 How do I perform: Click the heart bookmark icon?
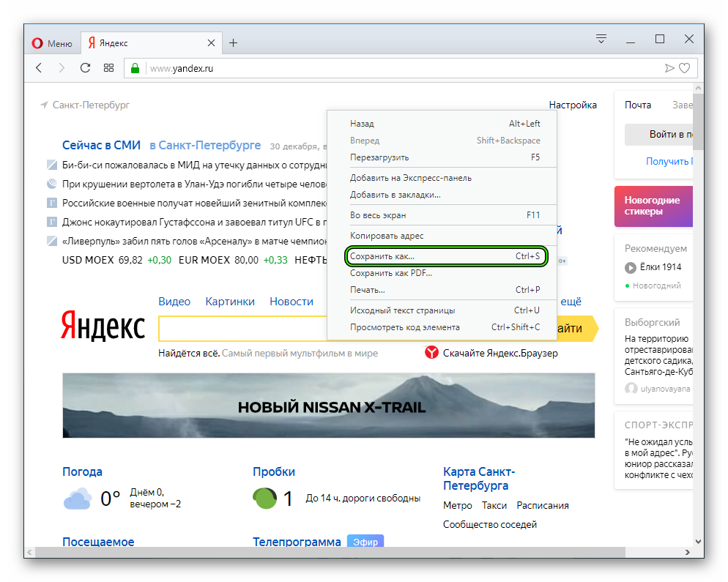pyautogui.click(x=685, y=68)
